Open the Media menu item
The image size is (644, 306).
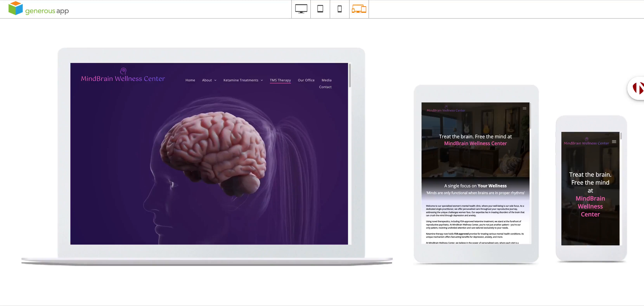(x=326, y=80)
